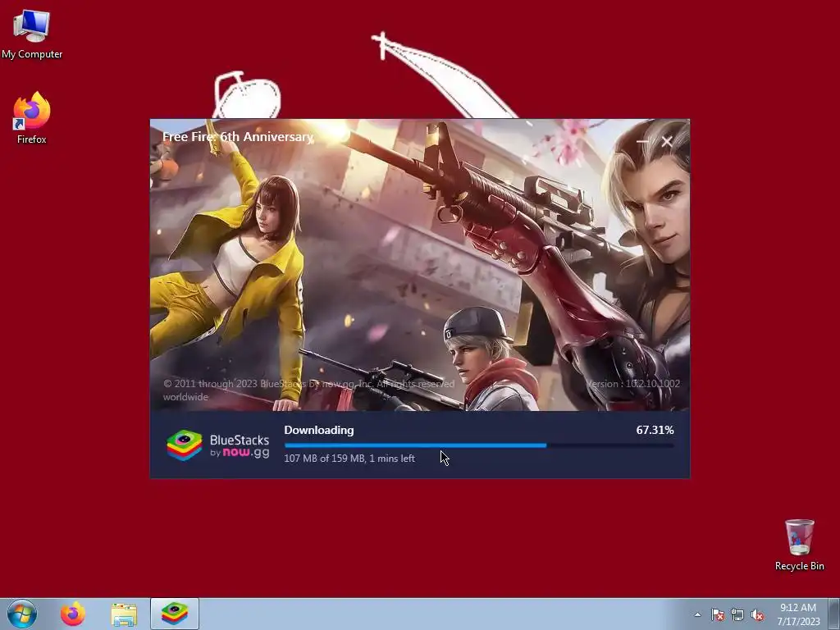Show hidden system tray icons
This screenshot has width=840, height=630.
click(x=697, y=614)
